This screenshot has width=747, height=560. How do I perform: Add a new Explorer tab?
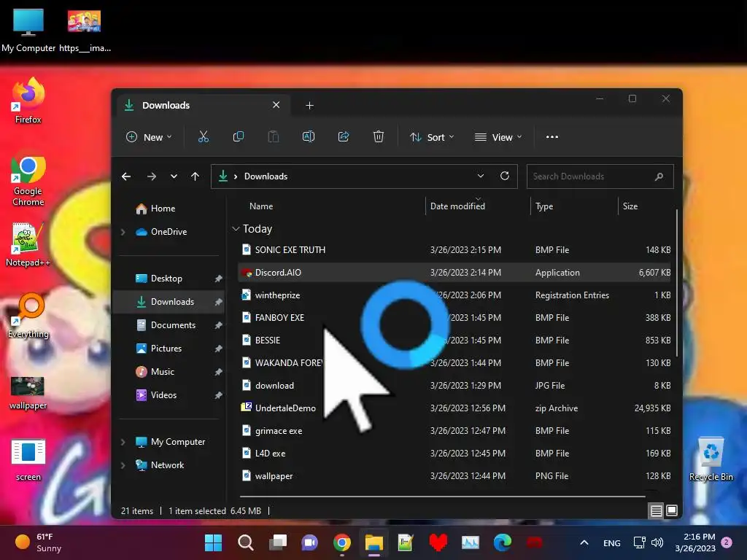309,105
